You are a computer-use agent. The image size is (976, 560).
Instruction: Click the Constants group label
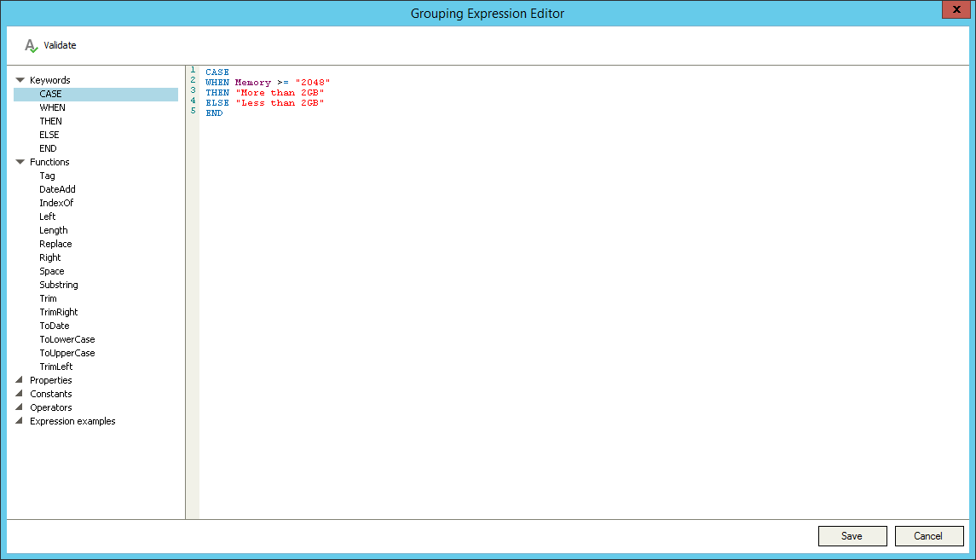[x=51, y=394]
